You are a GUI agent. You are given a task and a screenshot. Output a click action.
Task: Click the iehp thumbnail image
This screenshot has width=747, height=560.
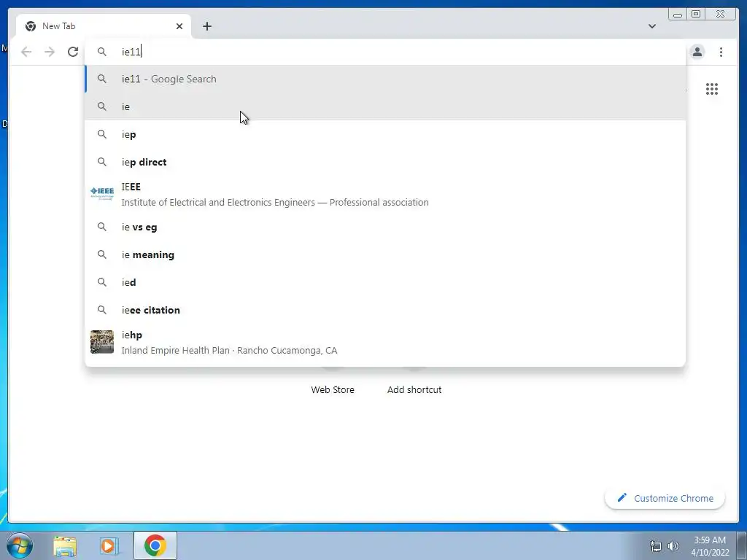pyautogui.click(x=102, y=342)
